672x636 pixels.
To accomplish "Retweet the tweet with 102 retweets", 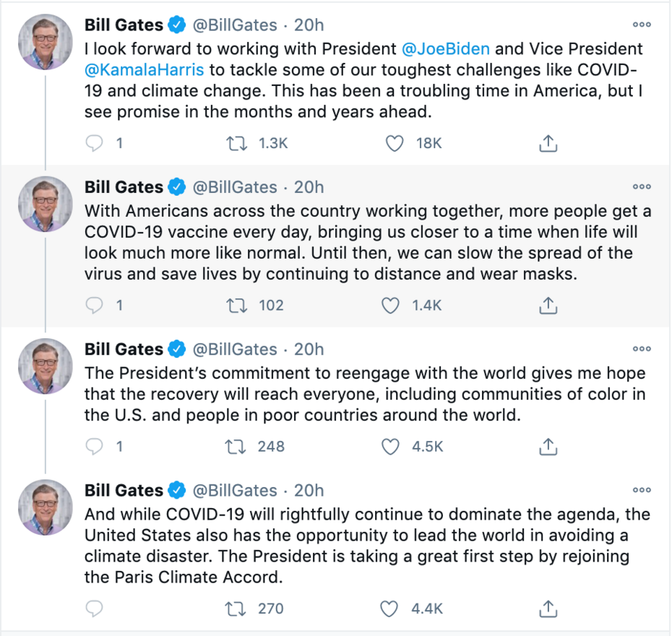I will point(236,306).
